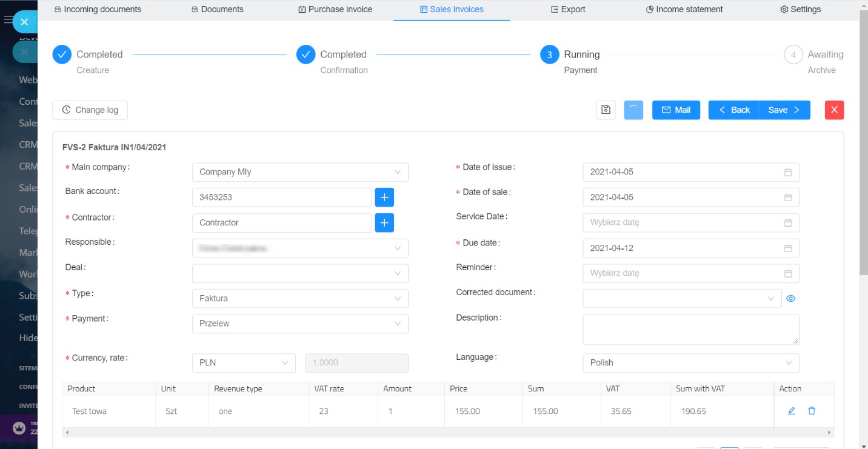
Task: Open the Income statement tab
Action: click(684, 9)
